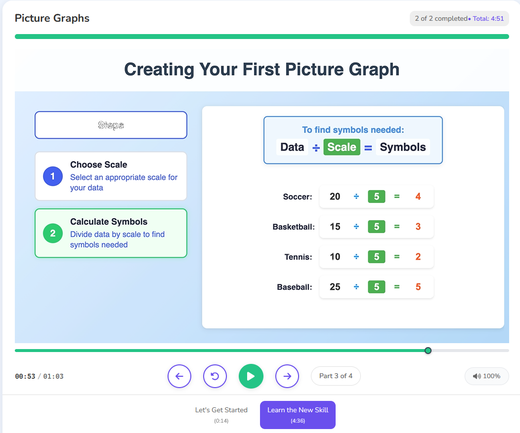
Task: Click the Tennis value 10
Action: click(335, 257)
